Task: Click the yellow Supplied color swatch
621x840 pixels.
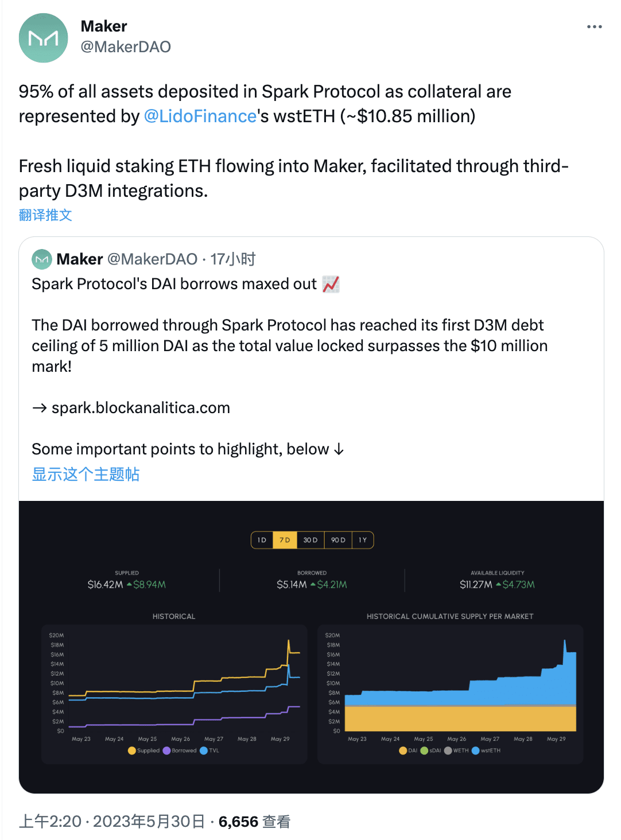Action: pos(132,750)
